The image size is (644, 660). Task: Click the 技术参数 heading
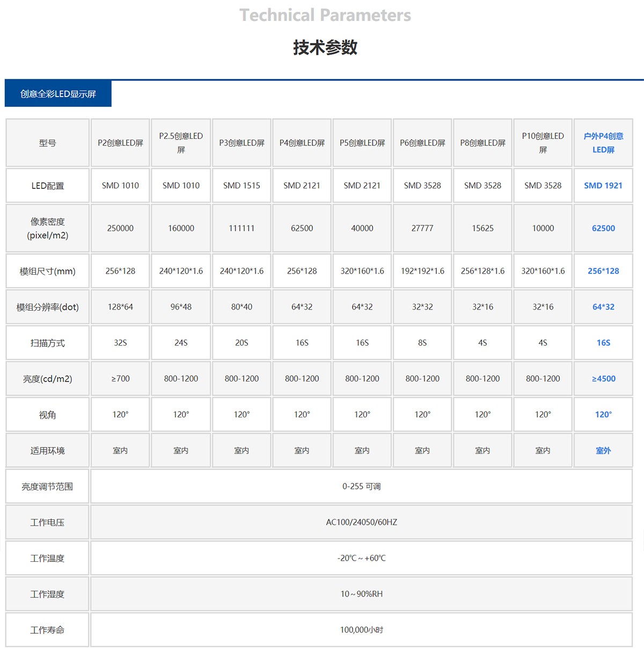tap(325, 48)
